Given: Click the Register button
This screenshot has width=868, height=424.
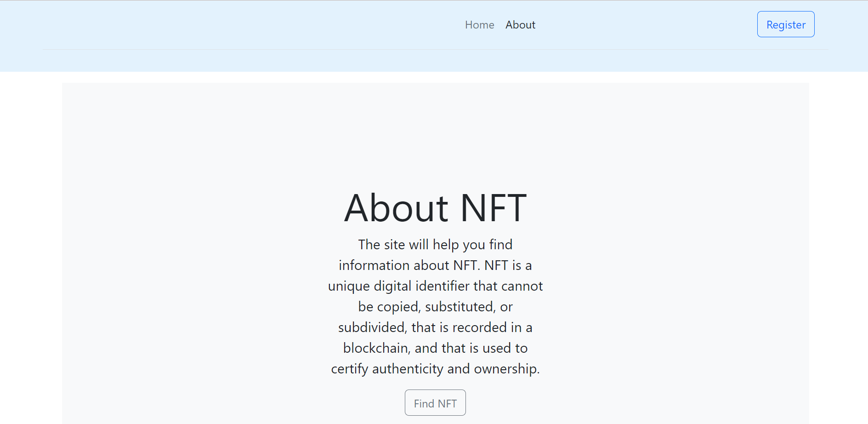Looking at the screenshot, I should (x=786, y=24).
